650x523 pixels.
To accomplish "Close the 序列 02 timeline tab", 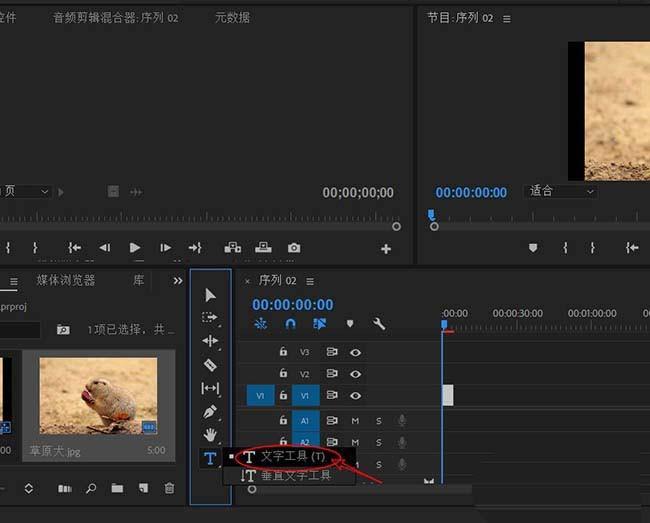I will tap(247, 281).
